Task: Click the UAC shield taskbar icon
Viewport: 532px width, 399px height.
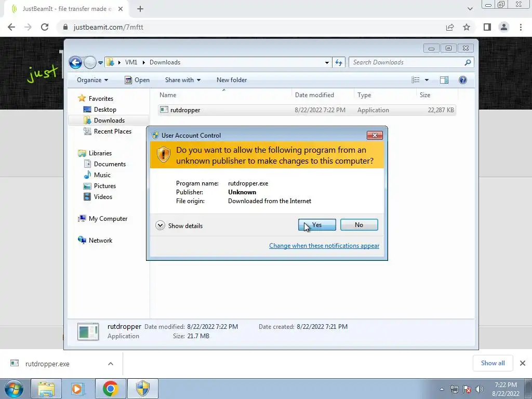Action: click(x=143, y=389)
